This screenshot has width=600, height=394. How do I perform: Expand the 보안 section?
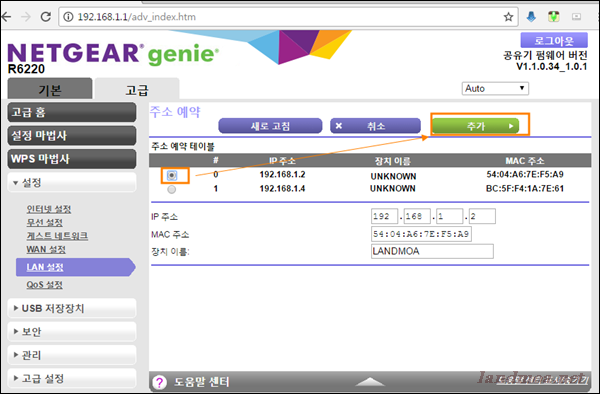point(72,332)
